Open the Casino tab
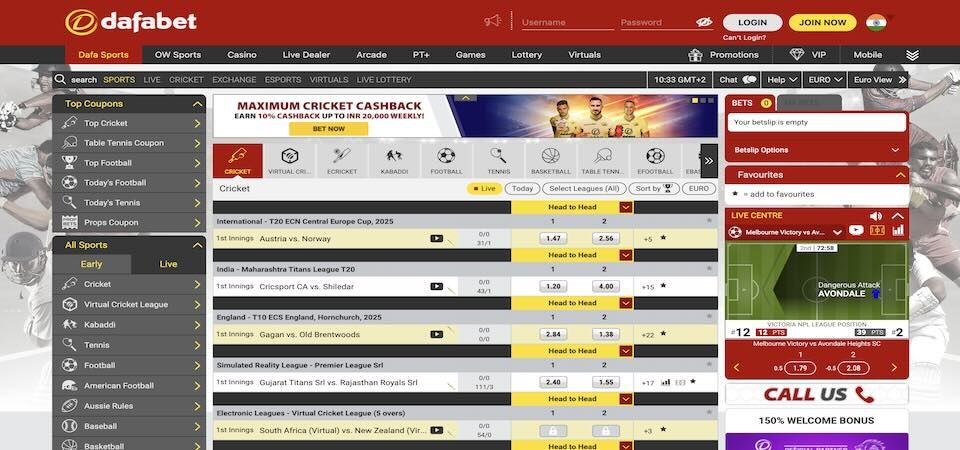 pos(242,54)
